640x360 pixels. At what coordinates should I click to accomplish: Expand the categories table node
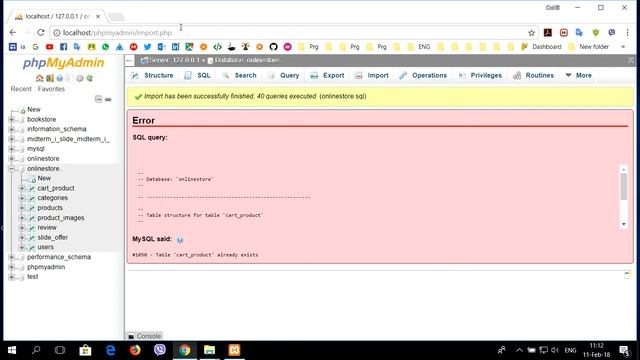pyautogui.click(x=22, y=198)
